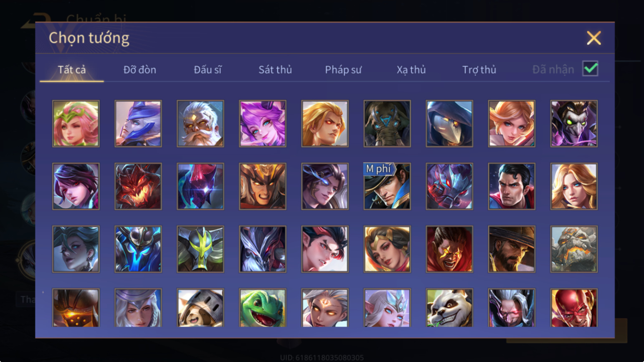The height and width of the screenshot is (362, 644).
Task: Select the hero tagged "M phí"
Action: (x=387, y=186)
